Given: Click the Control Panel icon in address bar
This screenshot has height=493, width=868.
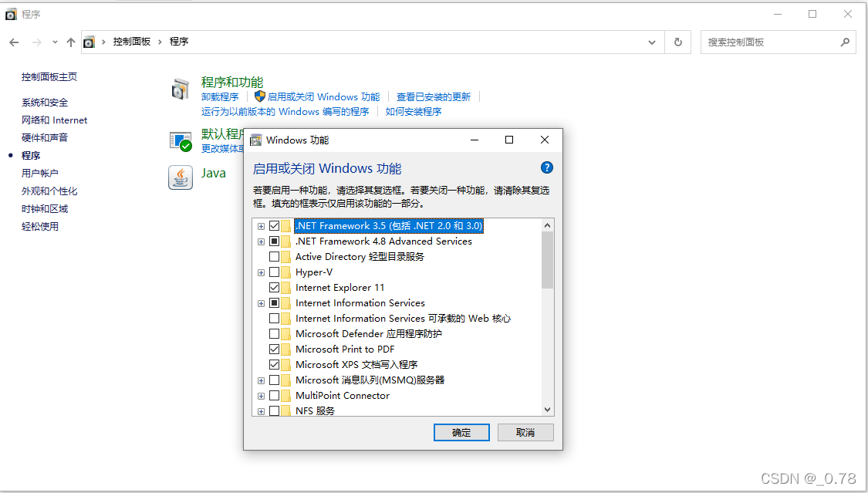Looking at the screenshot, I should click(90, 42).
